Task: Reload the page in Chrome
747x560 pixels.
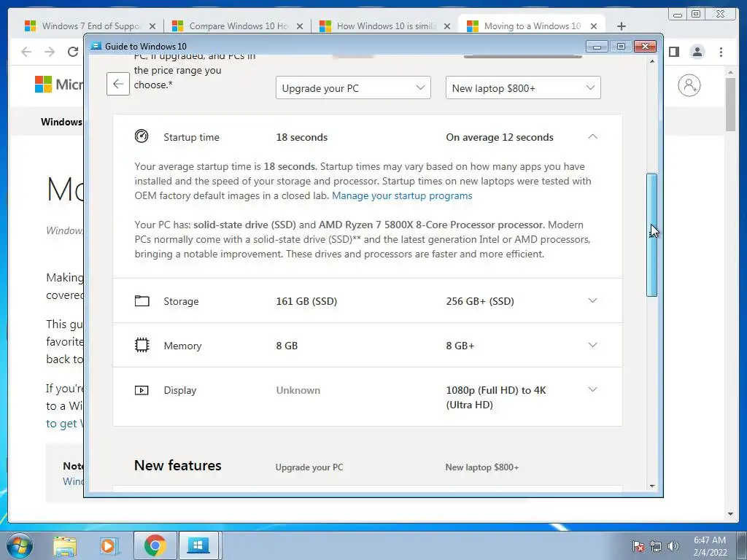Action: point(73,52)
